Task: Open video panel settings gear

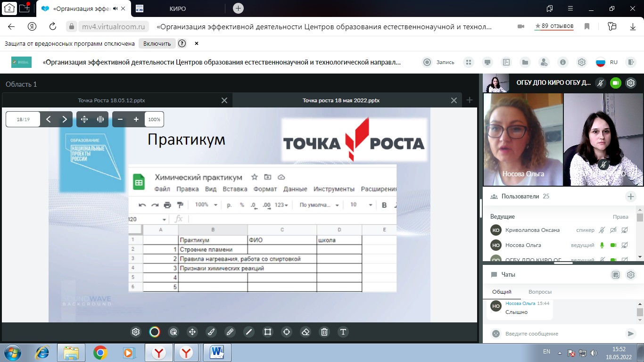Action: click(631, 83)
